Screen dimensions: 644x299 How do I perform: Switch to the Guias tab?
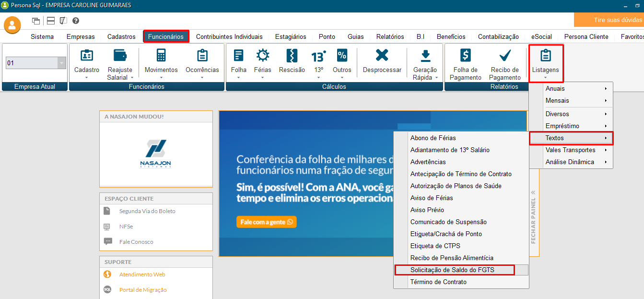(356, 36)
